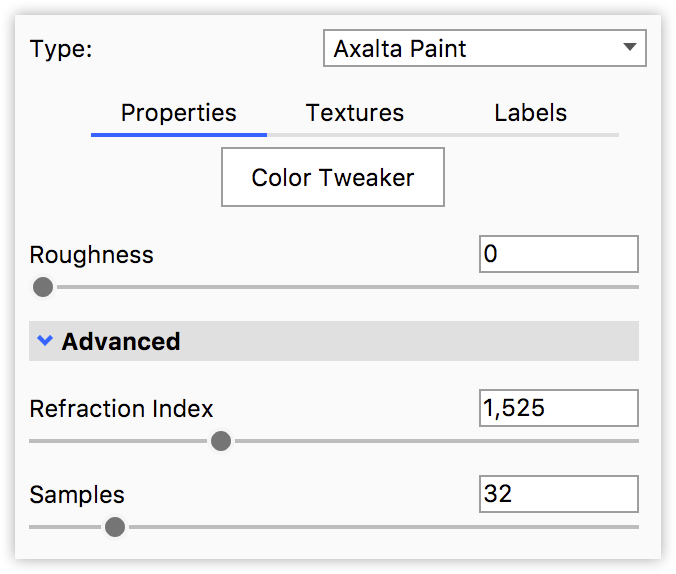Click the Refraction Index label
Screen dimensions: 676x574
pyautogui.click(x=122, y=409)
